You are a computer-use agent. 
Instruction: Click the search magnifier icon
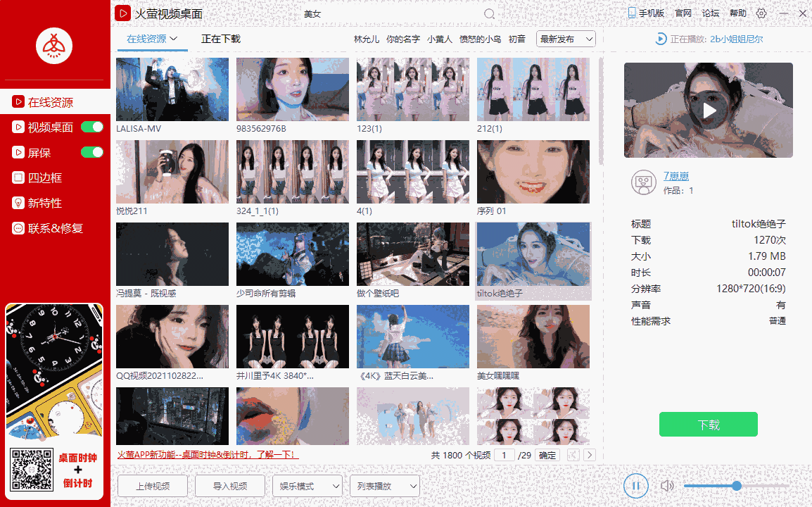pos(490,13)
